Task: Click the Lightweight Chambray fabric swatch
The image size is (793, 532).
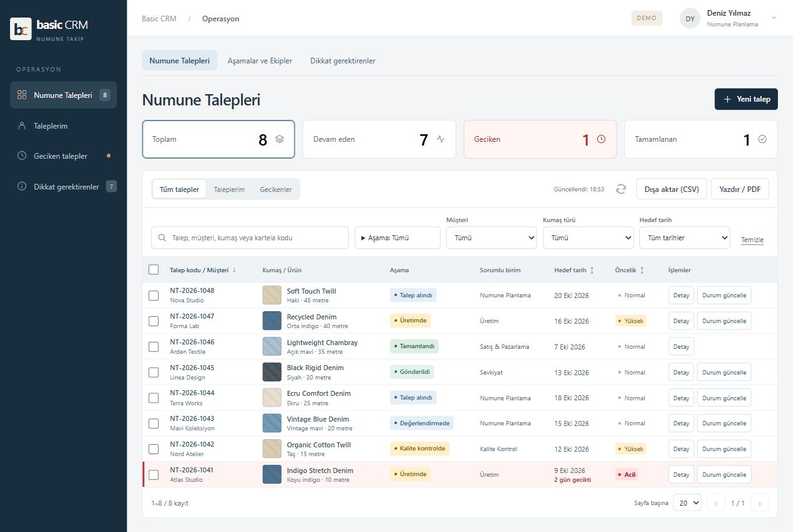Action: (272, 346)
